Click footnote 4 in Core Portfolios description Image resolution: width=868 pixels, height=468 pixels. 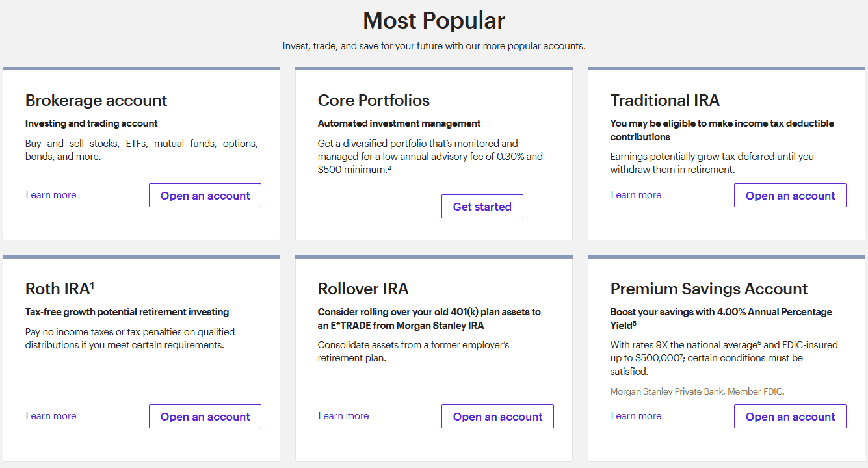tap(389, 168)
